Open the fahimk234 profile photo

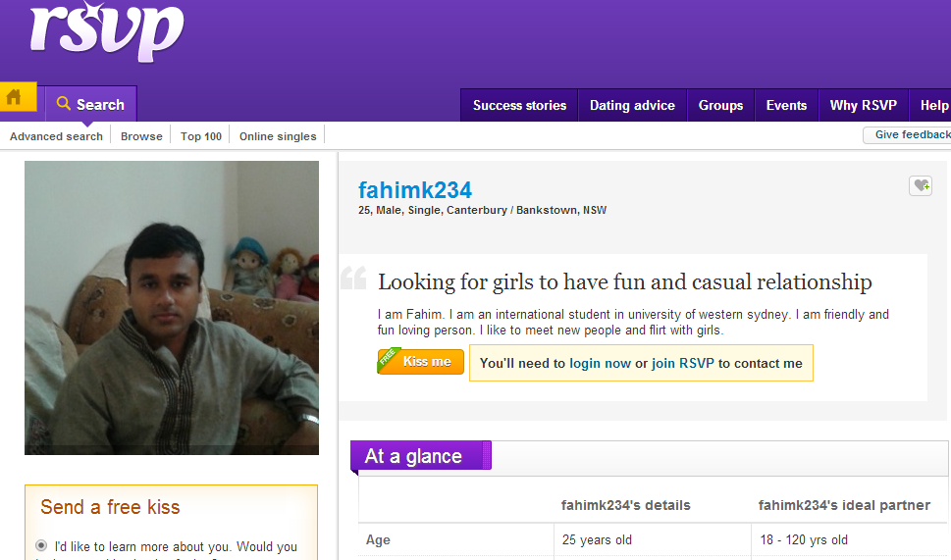tap(172, 307)
